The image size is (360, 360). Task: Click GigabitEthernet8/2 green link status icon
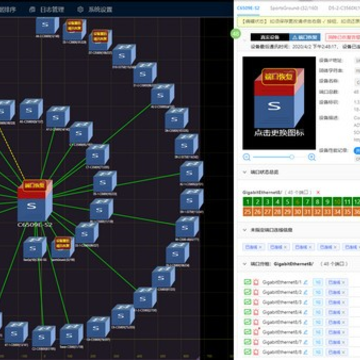click(x=247, y=292)
